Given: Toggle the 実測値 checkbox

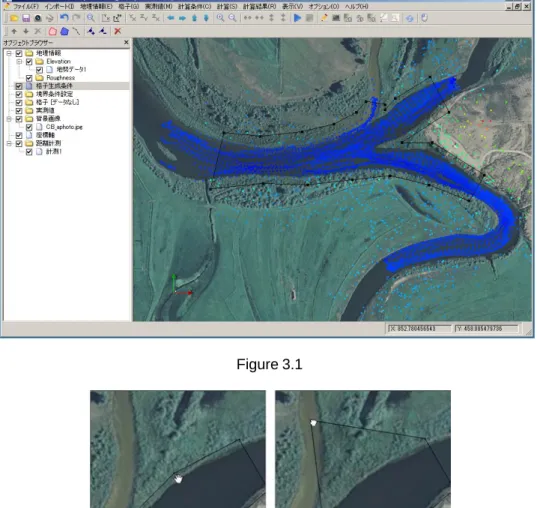Looking at the screenshot, I should pos(19,111).
